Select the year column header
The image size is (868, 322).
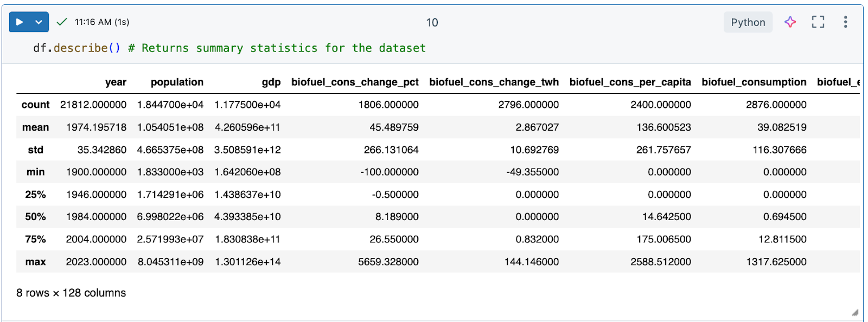coord(116,82)
